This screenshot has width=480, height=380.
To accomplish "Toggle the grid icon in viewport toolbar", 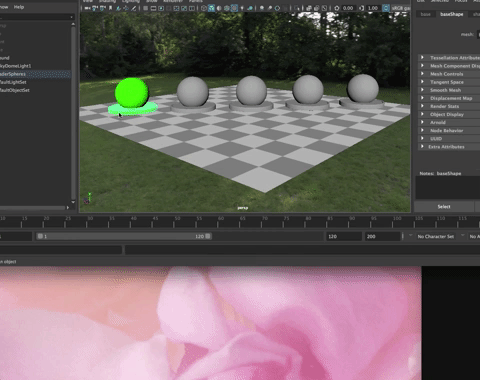I will click(x=146, y=8).
